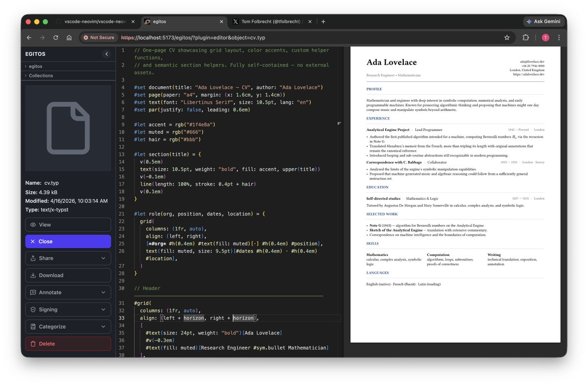Click "Ada Lovelace" heading in preview
This screenshot has width=588, height=385.
(x=392, y=62)
